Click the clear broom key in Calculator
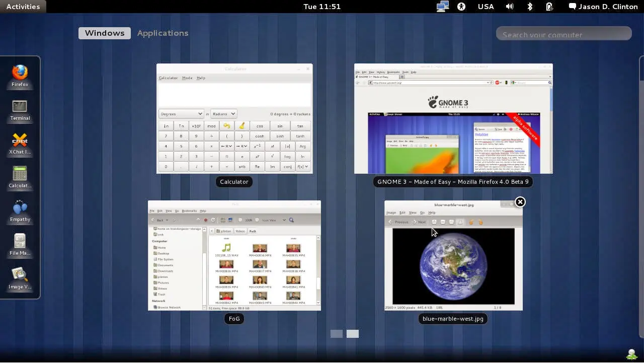 click(x=242, y=126)
